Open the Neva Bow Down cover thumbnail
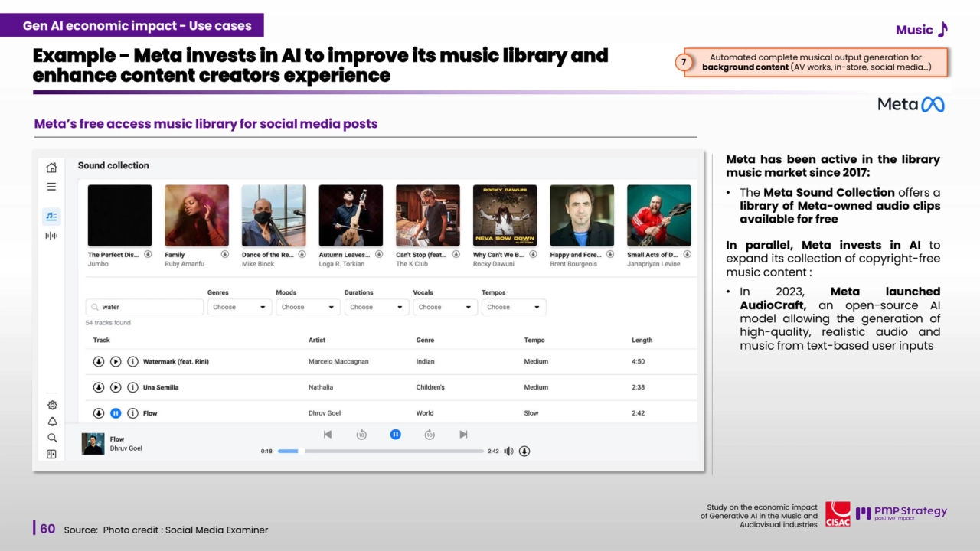Image resolution: width=980 pixels, height=551 pixels. [x=505, y=216]
